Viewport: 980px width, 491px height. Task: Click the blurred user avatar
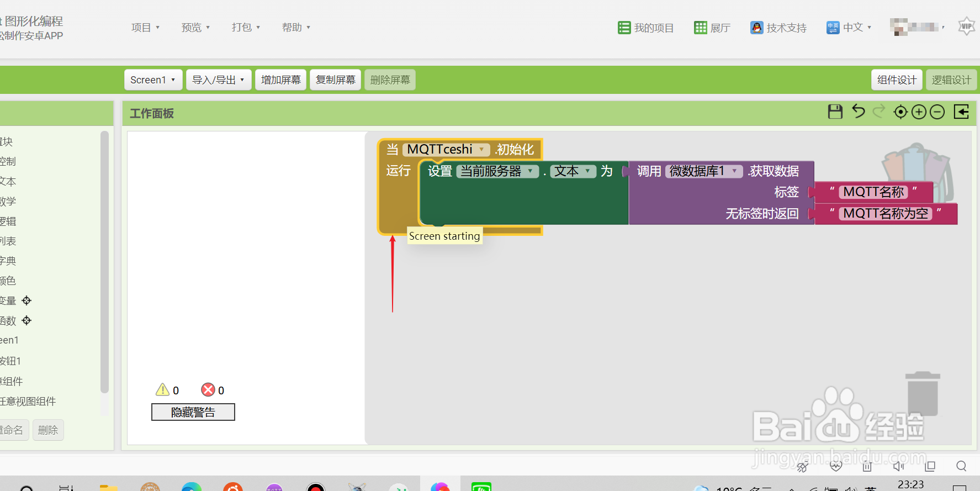pyautogui.click(x=914, y=27)
